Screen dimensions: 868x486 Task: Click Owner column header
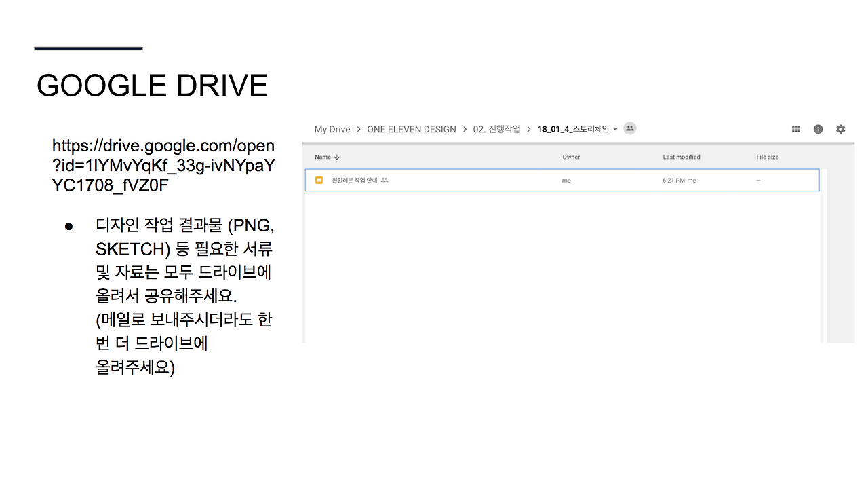[x=571, y=157]
